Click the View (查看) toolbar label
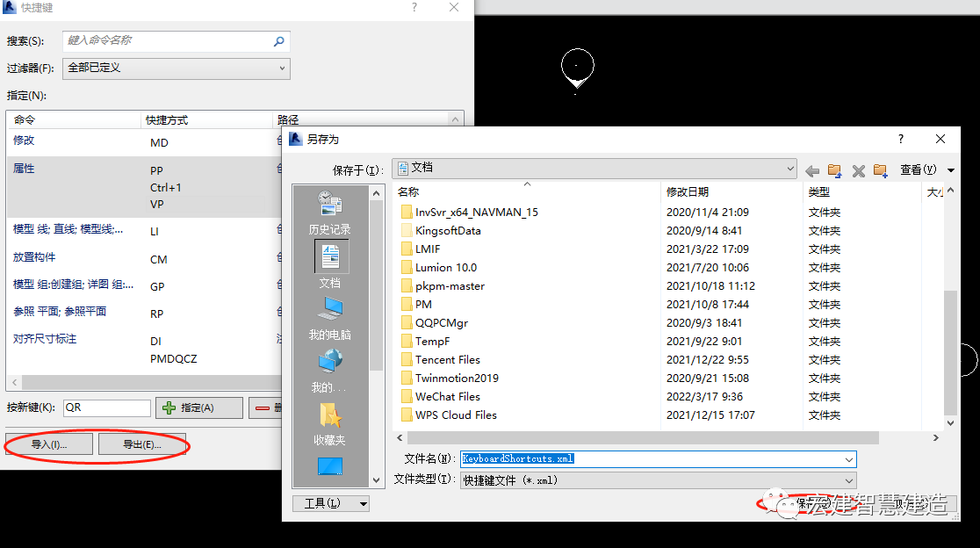 (x=919, y=170)
